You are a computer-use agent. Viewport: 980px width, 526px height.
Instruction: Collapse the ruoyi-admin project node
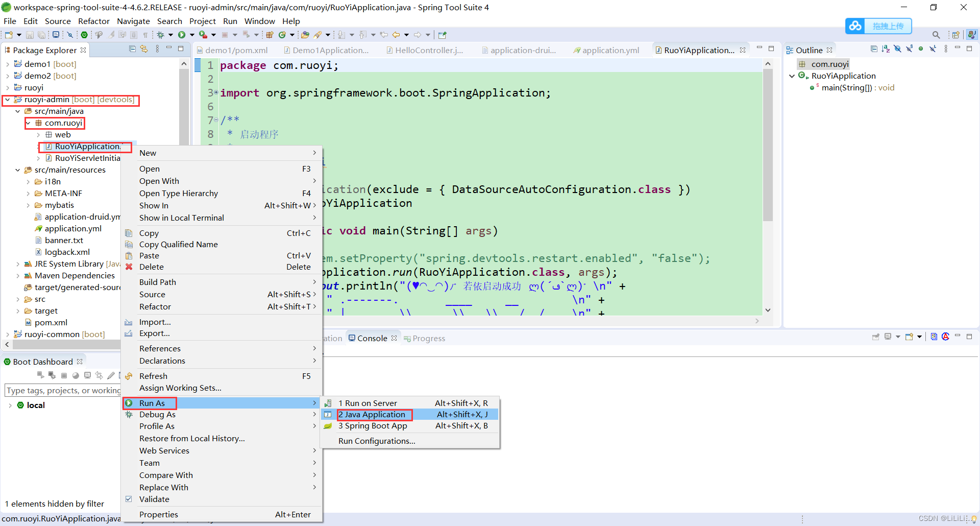7,100
